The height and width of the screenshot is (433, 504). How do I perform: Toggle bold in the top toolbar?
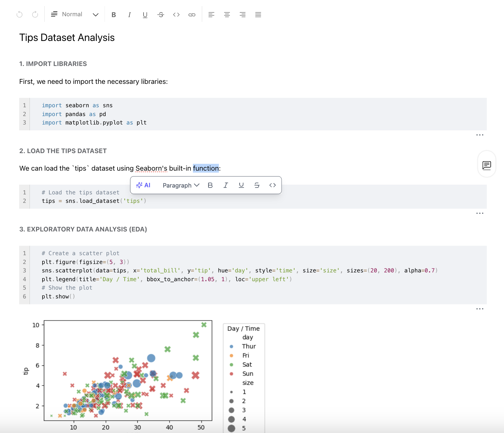point(114,15)
